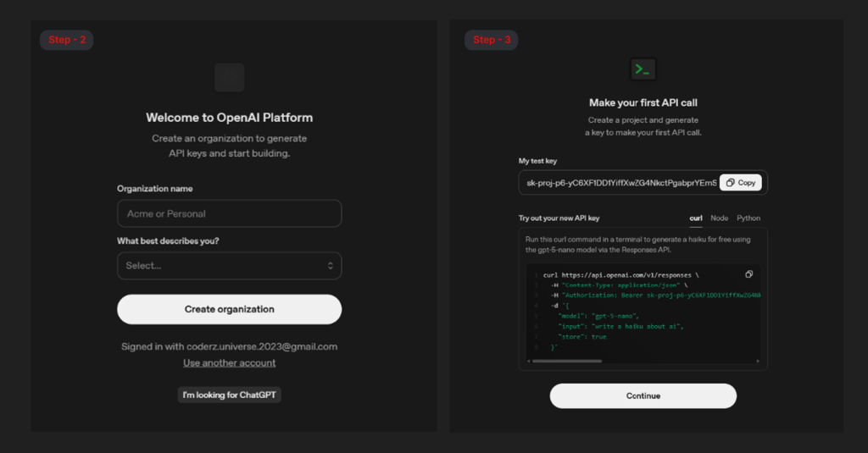The height and width of the screenshot is (453, 868).
Task: Click the OpenAI Platform logo icon
Action: coord(229,77)
